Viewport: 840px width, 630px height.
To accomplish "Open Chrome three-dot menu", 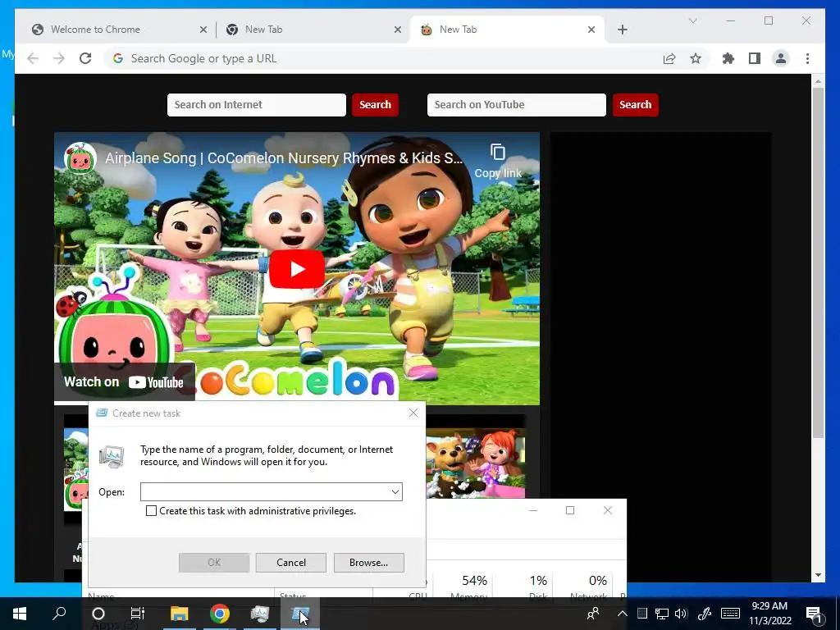I will pyautogui.click(x=807, y=58).
